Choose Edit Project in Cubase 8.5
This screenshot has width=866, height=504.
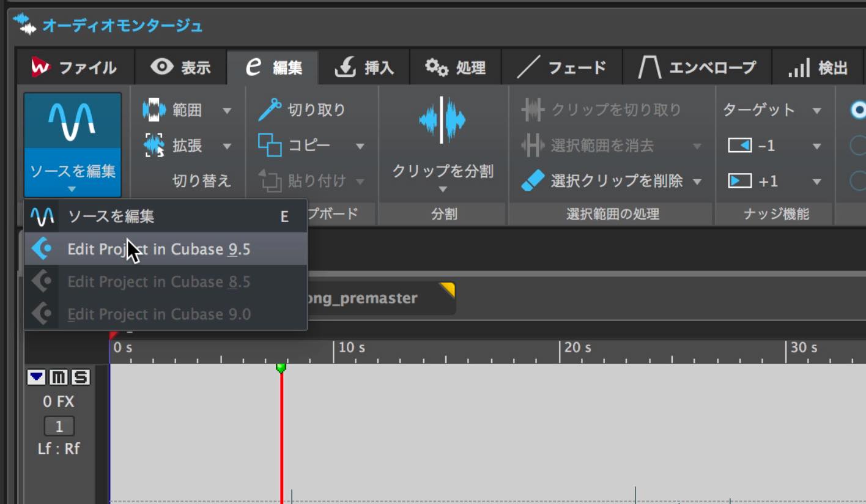166,281
